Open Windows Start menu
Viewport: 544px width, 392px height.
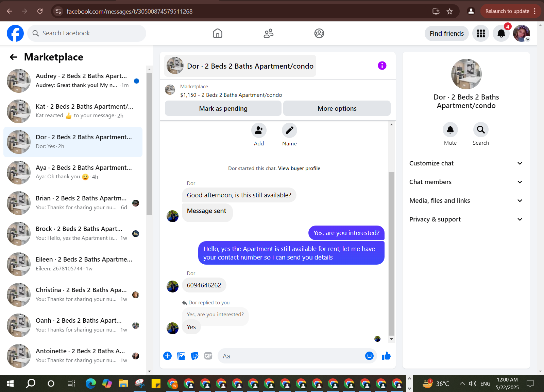[10, 384]
